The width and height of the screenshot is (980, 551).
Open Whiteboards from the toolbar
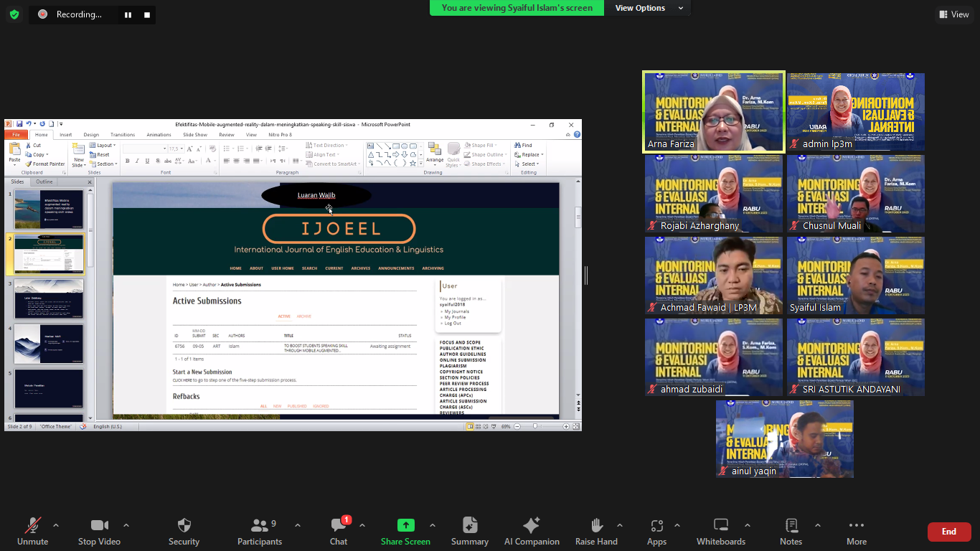[x=721, y=526]
